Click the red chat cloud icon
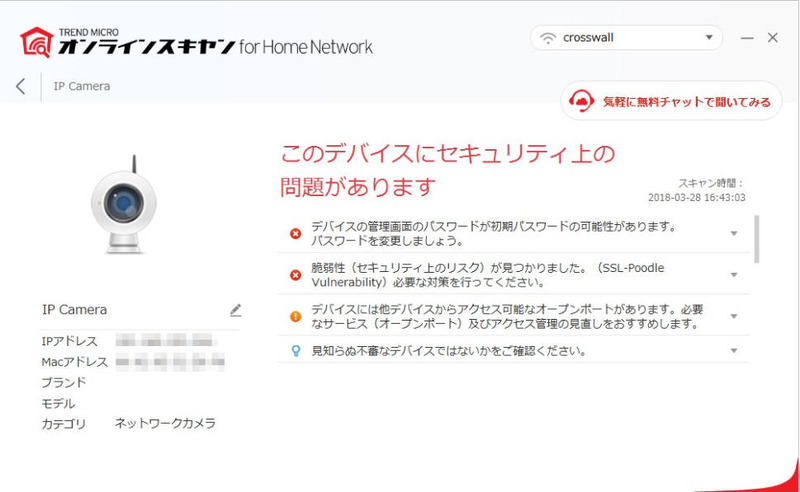This screenshot has width=800, height=492. 582,102
